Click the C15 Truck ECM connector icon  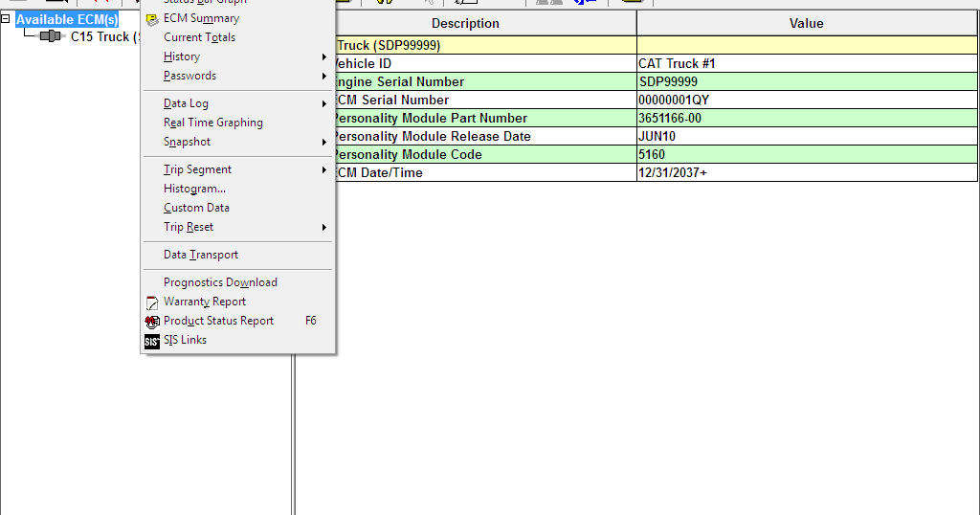click(x=52, y=37)
